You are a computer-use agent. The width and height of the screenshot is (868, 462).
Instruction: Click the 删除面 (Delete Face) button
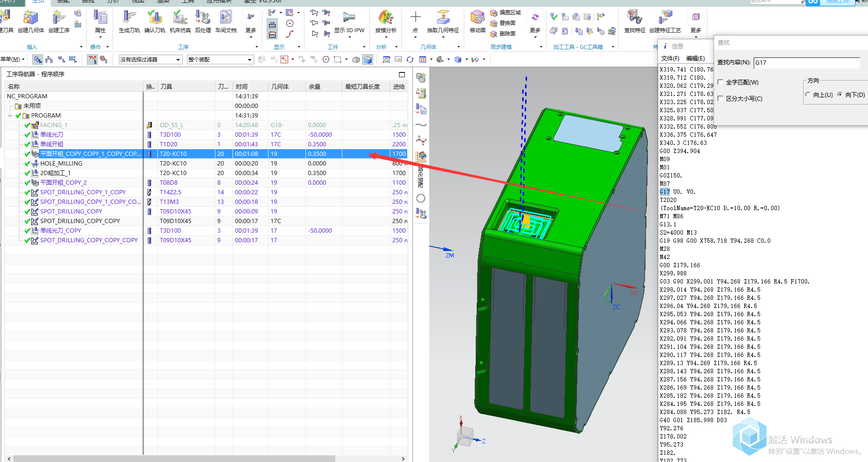(503, 34)
